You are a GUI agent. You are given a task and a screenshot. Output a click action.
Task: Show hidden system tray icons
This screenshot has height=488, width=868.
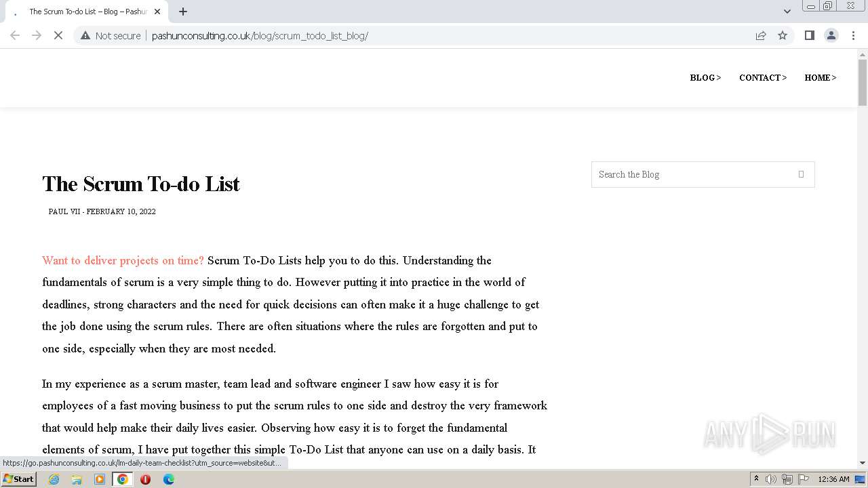coord(757,479)
